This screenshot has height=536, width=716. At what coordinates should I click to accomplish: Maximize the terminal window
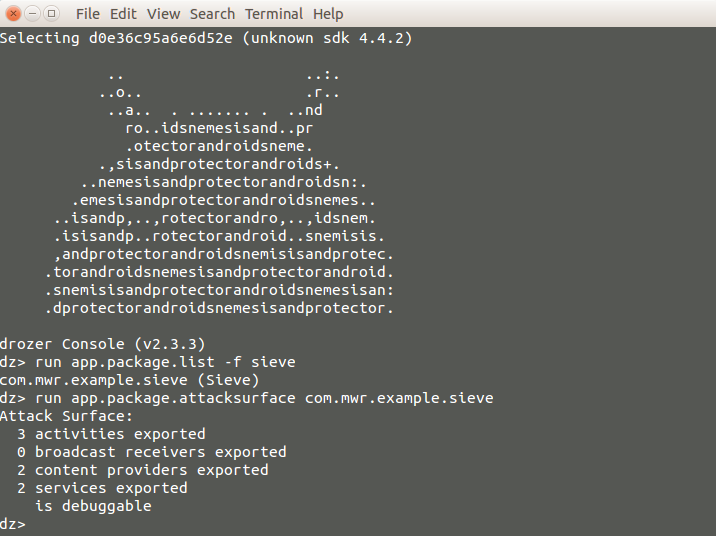coord(51,14)
